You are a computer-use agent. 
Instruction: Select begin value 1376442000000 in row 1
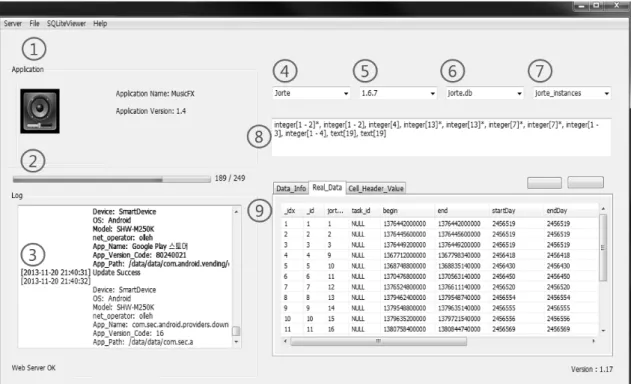(404, 223)
